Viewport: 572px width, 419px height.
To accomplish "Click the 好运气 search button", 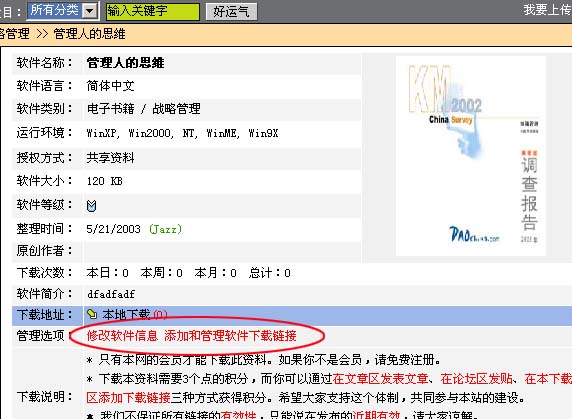I will 231,12.
